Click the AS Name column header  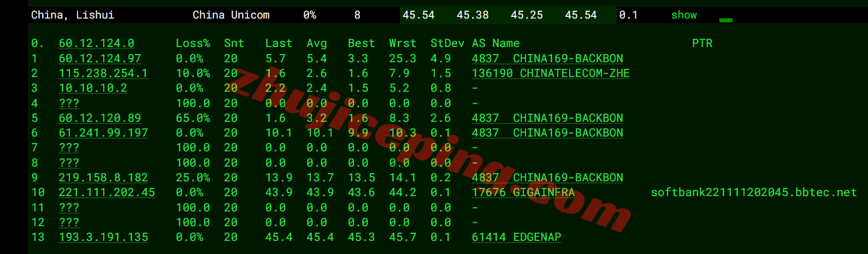(496, 43)
